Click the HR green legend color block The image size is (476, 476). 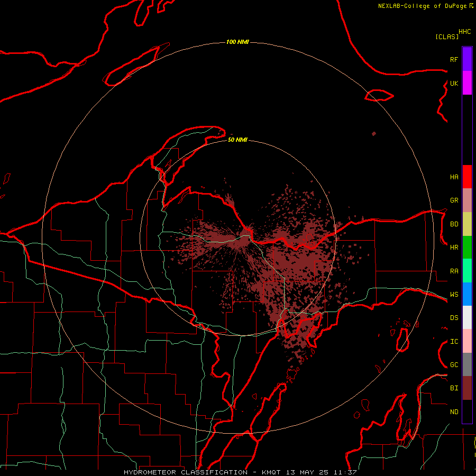click(x=467, y=248)
